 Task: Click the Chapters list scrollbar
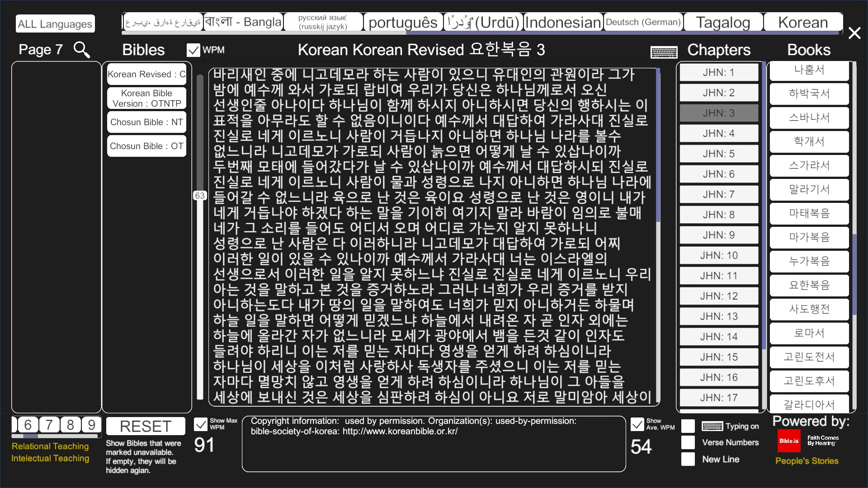(x=763, y=203)
